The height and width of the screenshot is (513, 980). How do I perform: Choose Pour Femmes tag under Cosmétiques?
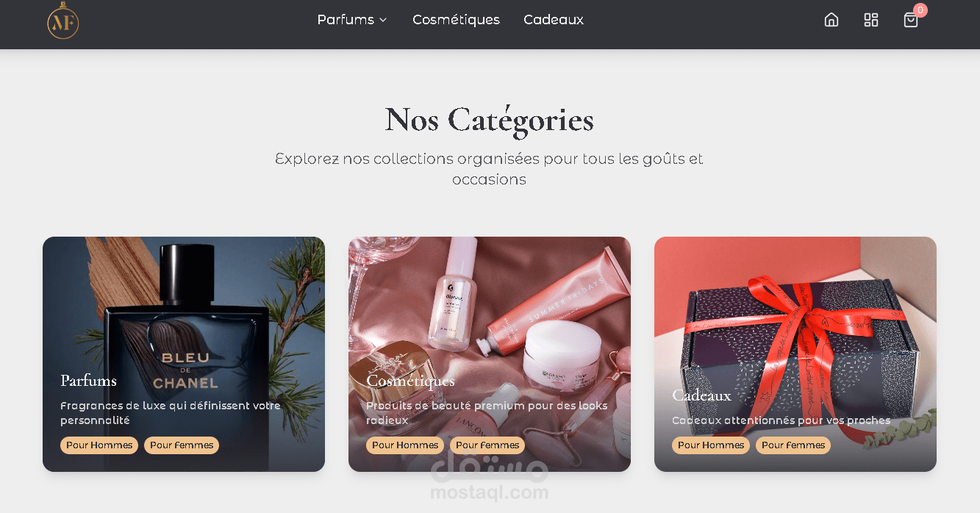click(x=487, y=445)
